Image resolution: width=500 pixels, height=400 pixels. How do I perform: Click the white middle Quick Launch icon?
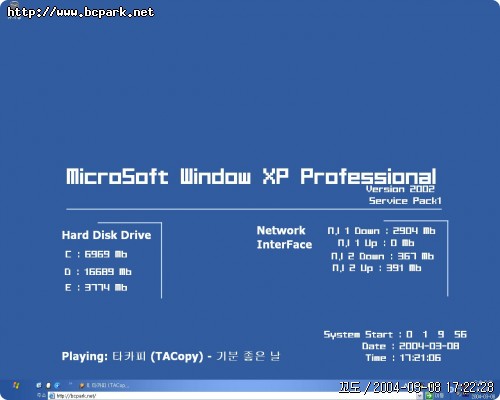point(48,385)
